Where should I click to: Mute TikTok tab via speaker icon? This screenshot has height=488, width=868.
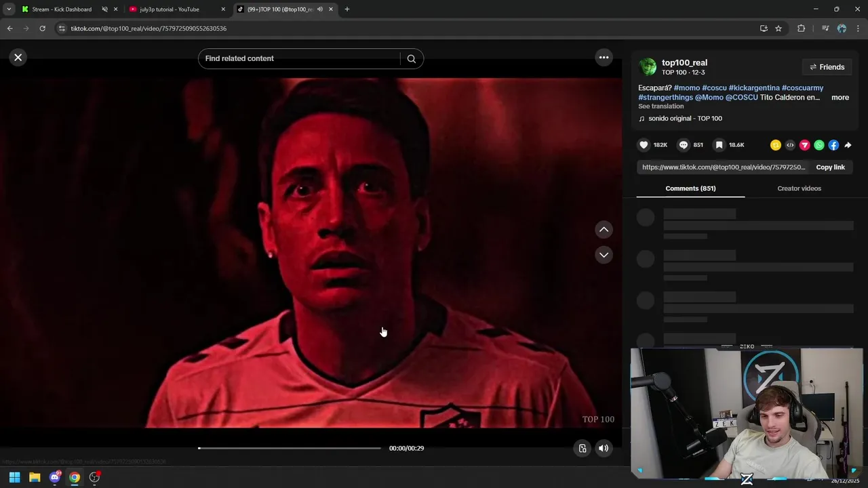tap(319, 9)
